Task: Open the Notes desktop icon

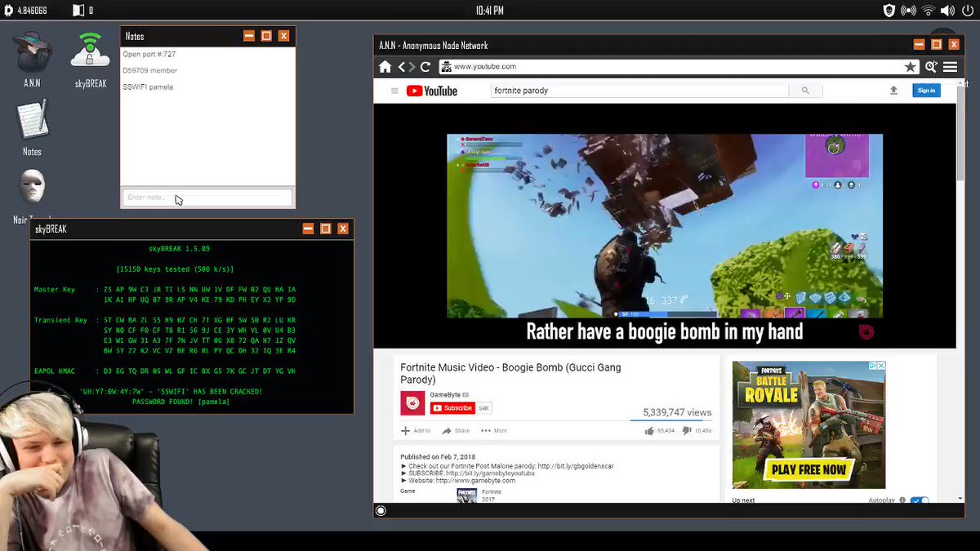Action: (x=32, y=119)
